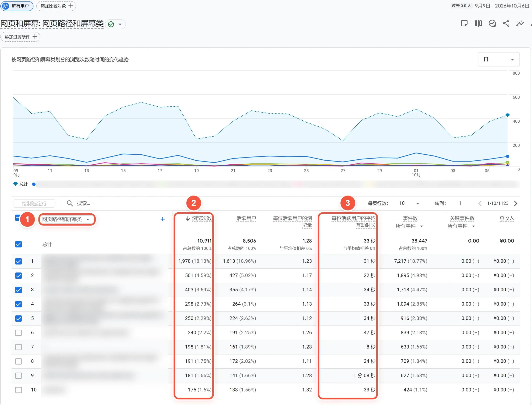Open the 日 granularity dropdown
Image resolution: width=532 pixels, height=405 pixels.
pyautogui.click(x=499, y=59)
